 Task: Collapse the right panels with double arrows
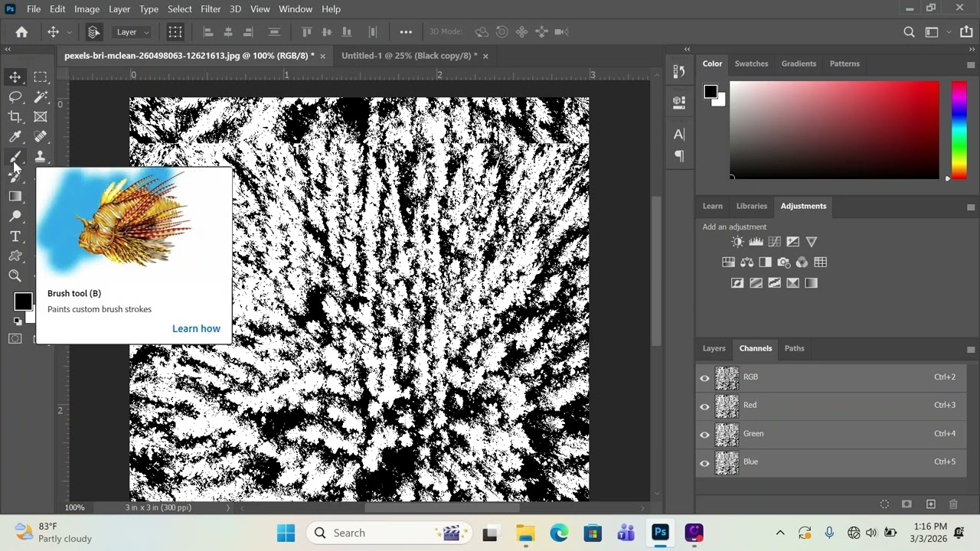pos(970,49)
